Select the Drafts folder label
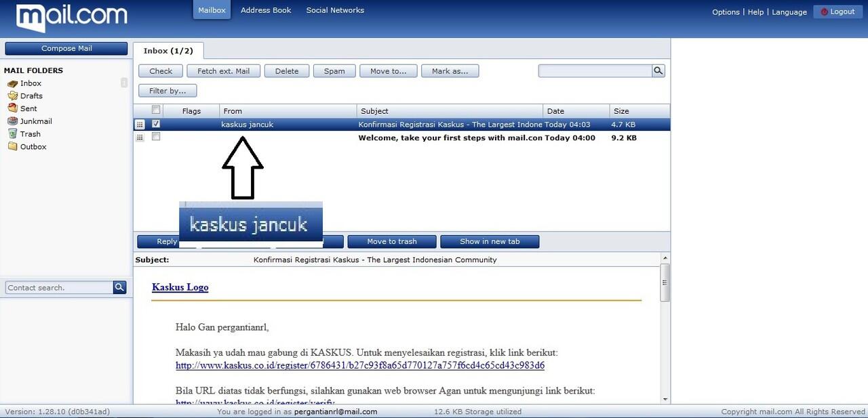 click(x=31, y=96)
